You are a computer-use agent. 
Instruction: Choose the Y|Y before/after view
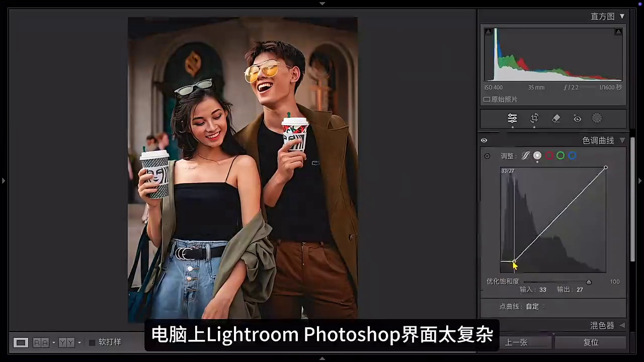[66, 342]
